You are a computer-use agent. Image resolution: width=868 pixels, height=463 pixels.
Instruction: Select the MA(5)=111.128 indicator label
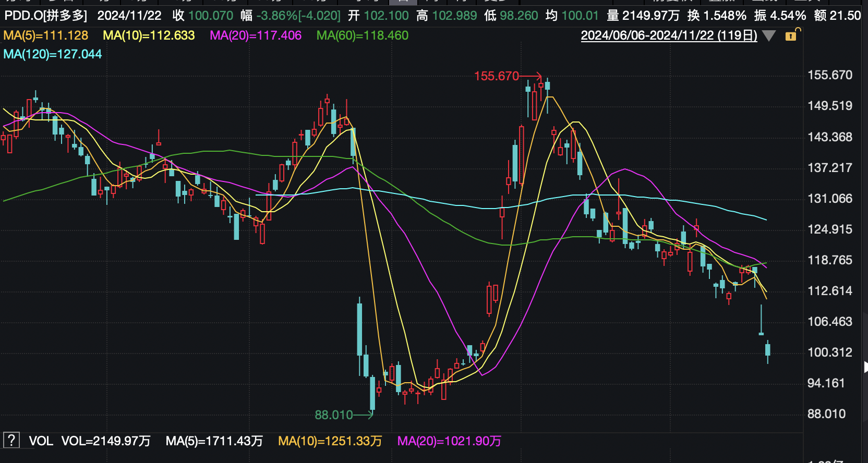46,35
